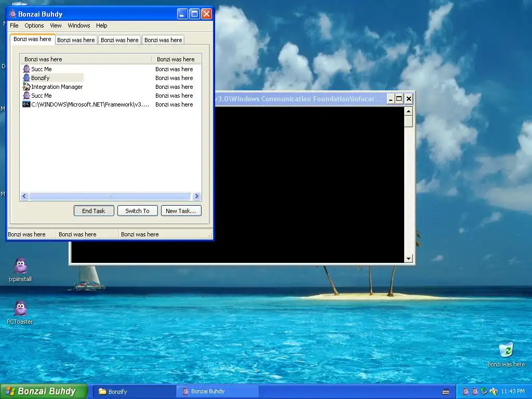
Task: Click the New Task... button
Action: pos(181,211)
